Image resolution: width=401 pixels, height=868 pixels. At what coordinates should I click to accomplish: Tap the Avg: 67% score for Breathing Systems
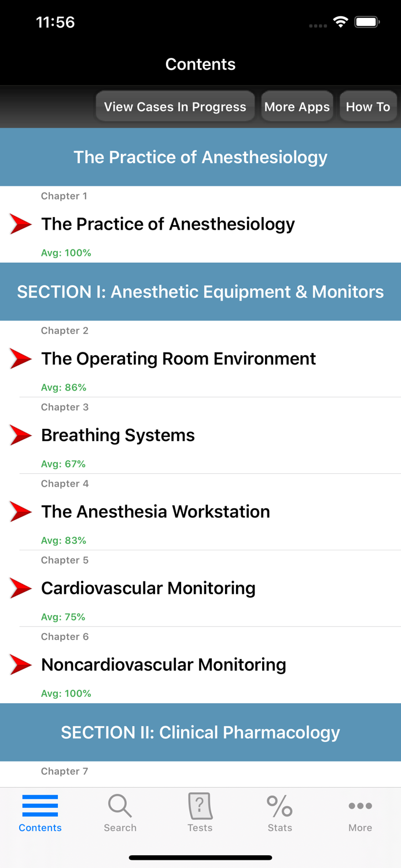(63, 464)
